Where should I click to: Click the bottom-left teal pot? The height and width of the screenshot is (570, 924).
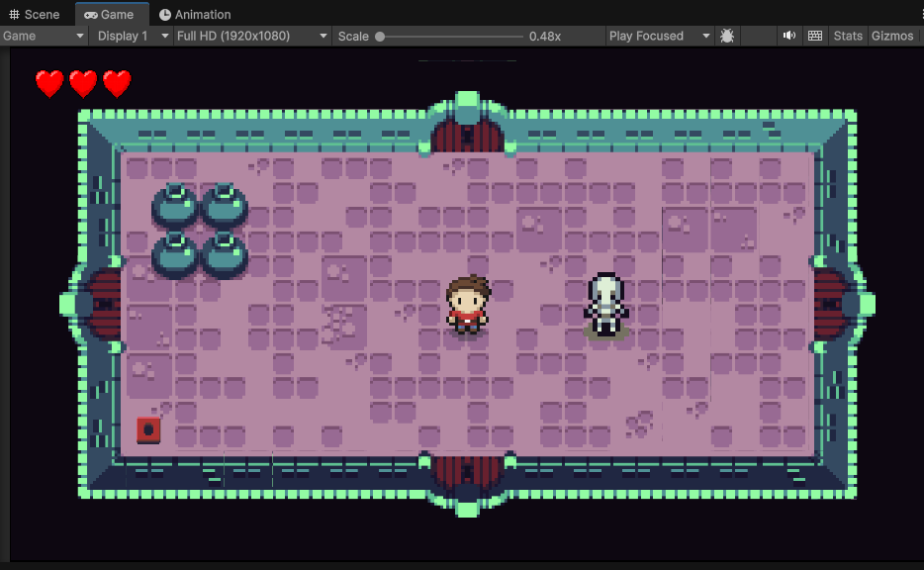175,255
